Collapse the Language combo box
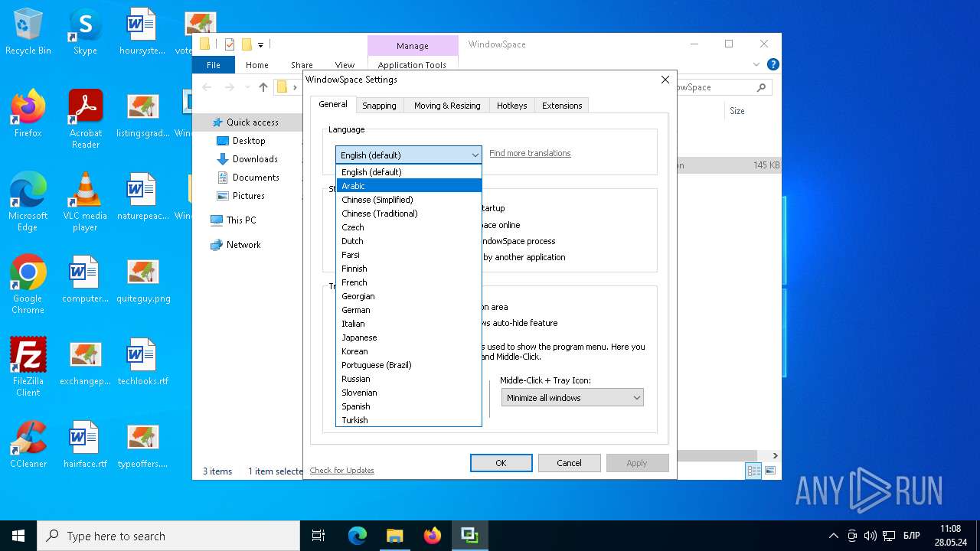Viewport: 980px width, 551px height. (x=475, y=155)
